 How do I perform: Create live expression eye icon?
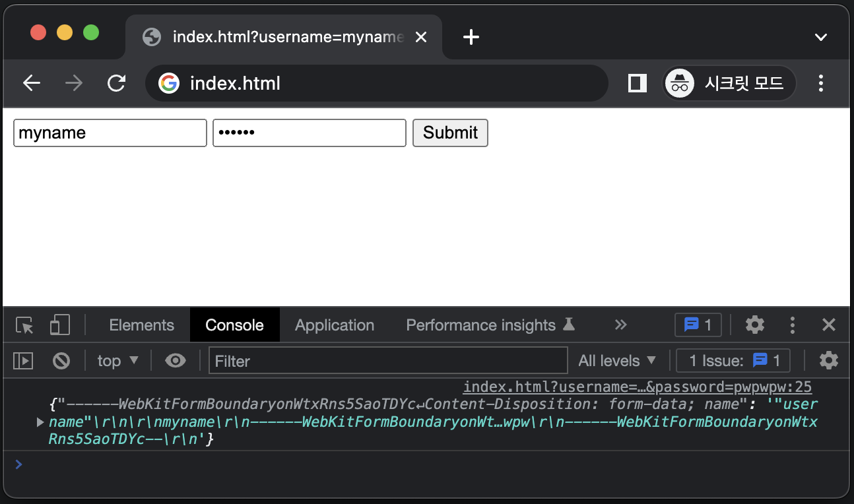(175, 361)
